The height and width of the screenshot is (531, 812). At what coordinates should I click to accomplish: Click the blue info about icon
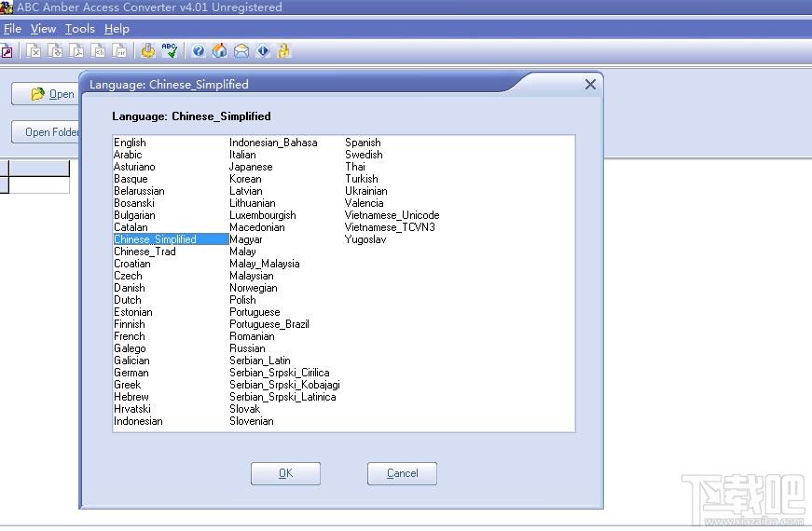pos(263,50)
